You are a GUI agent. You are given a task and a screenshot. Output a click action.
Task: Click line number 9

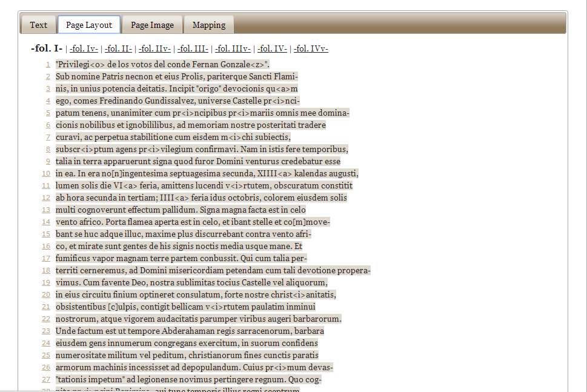[x=48, y=161]
